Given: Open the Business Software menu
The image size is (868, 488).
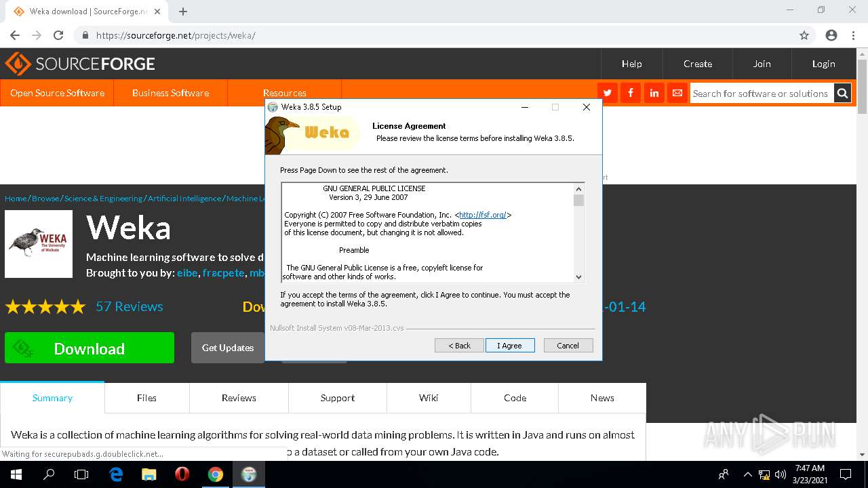Looking at the screenshot, I should point(170,93).
